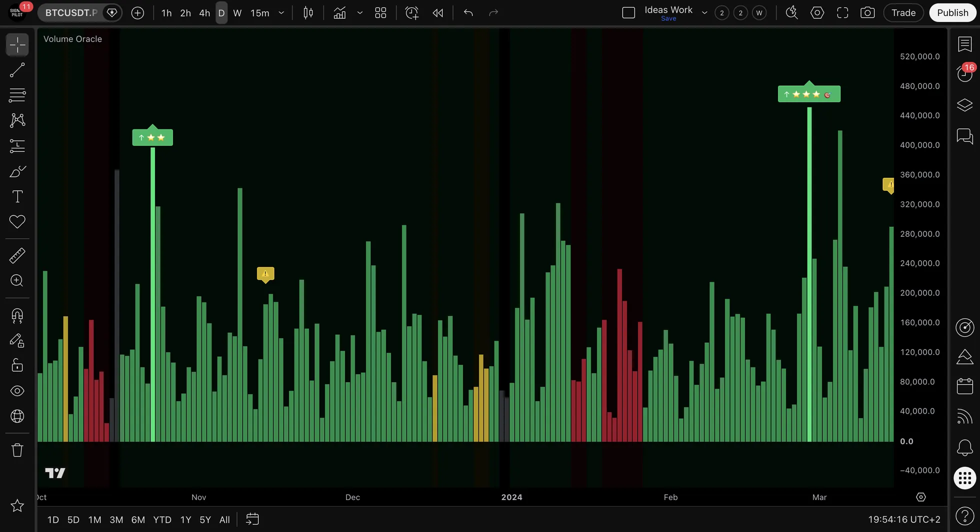This screenshot has width=980, height=532.
Task: Start bar replay mode
Action: pos(438,13)
